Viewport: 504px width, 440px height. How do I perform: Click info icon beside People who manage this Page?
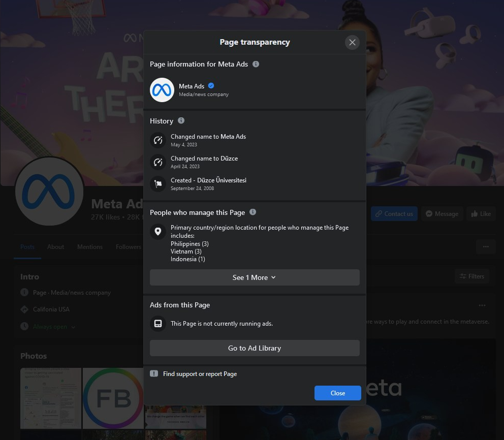(x=253, y=212)
